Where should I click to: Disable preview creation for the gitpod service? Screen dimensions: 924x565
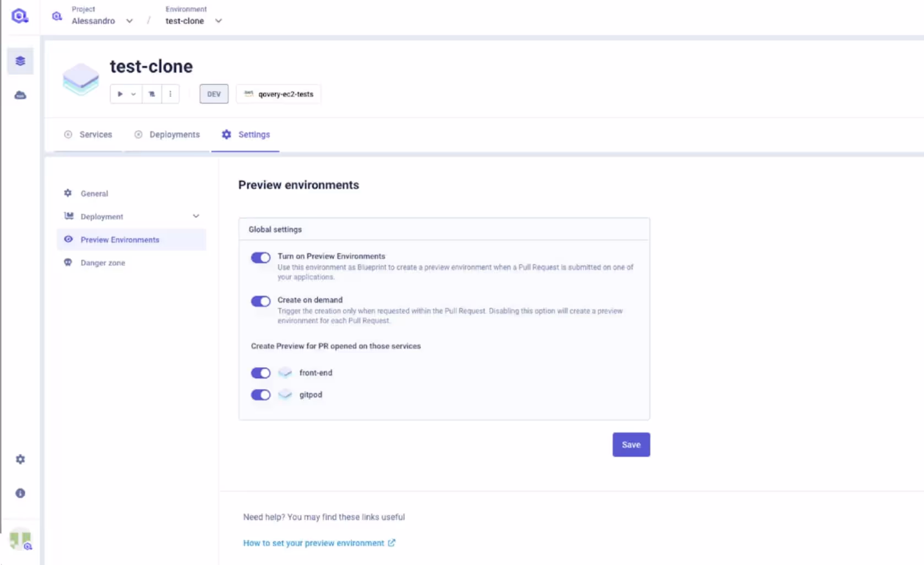click(x=260, y=395)
